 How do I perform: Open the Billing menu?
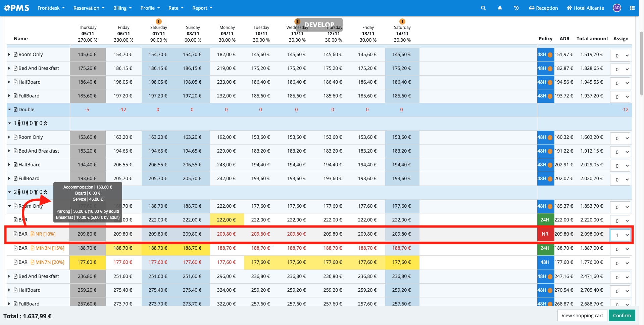[122, 8]
